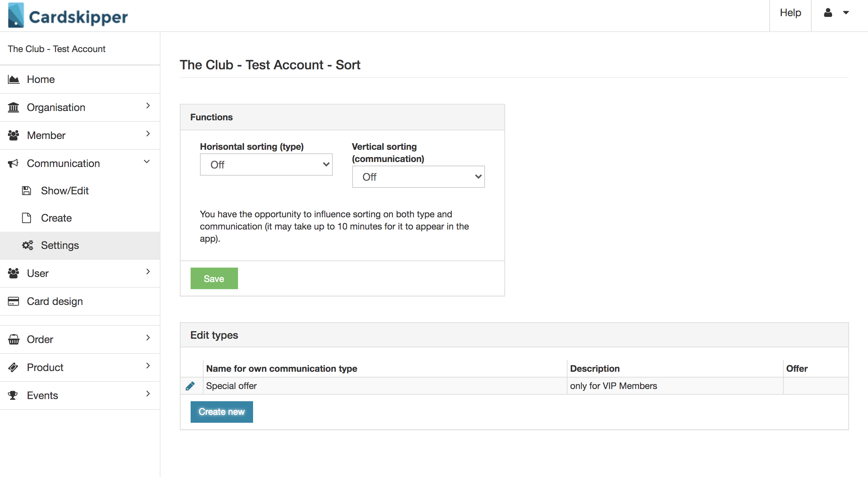The width and height of the screenshot is (868, 477).
Task: Click the Events trophy icon
Action: (x=13, y=395)
